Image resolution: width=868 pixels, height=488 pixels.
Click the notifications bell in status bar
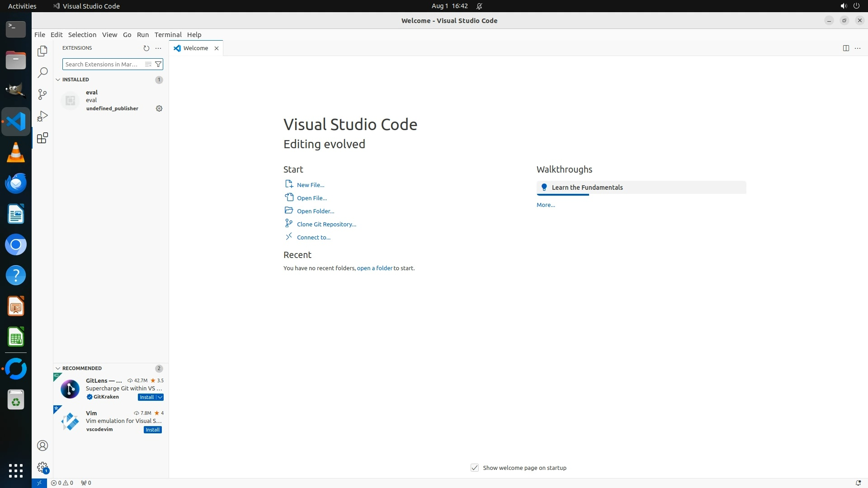[x=858, y=483]
